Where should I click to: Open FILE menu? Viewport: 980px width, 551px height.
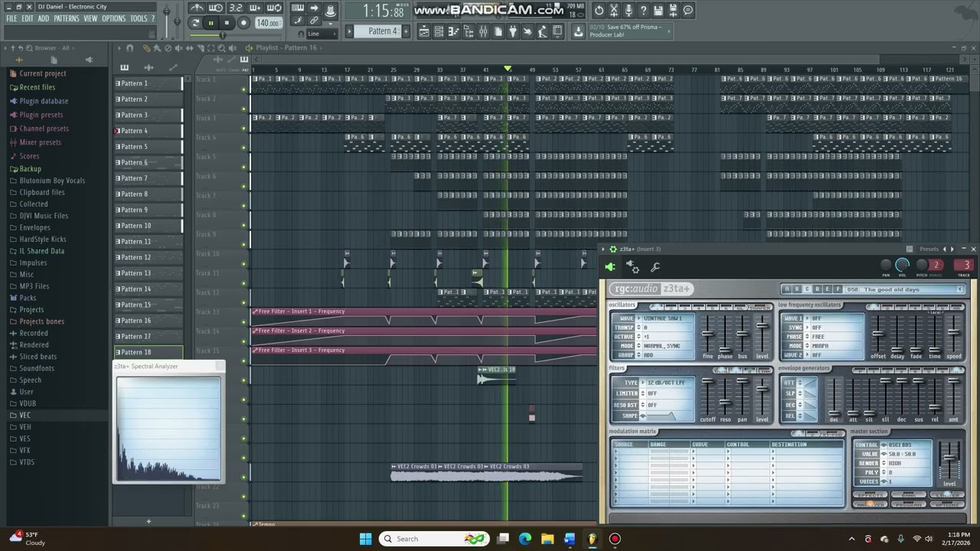11,18
